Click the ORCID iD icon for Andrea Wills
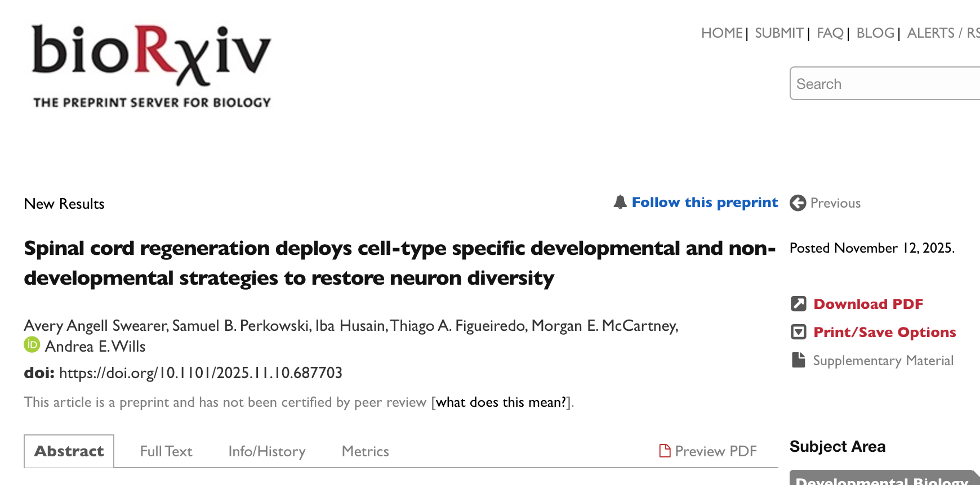 32,345
